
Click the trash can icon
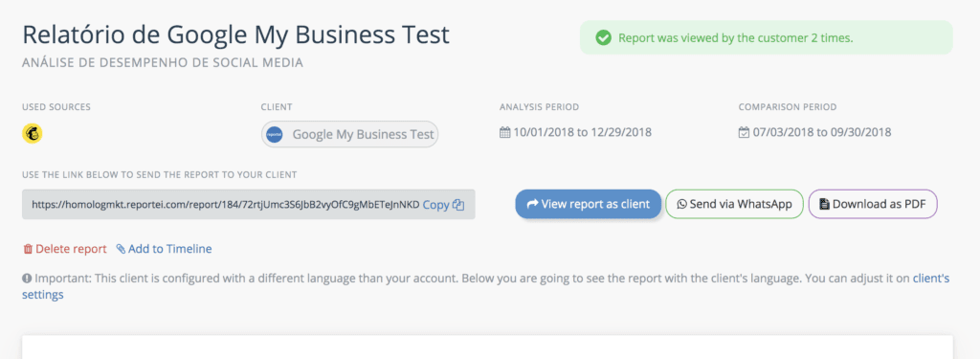click(x=28, y=249)
